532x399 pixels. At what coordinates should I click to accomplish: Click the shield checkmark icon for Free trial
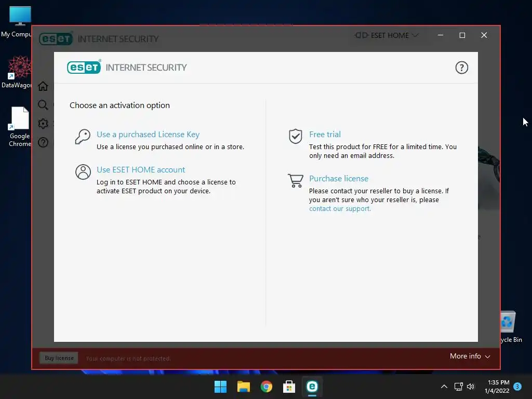(296, 137)
